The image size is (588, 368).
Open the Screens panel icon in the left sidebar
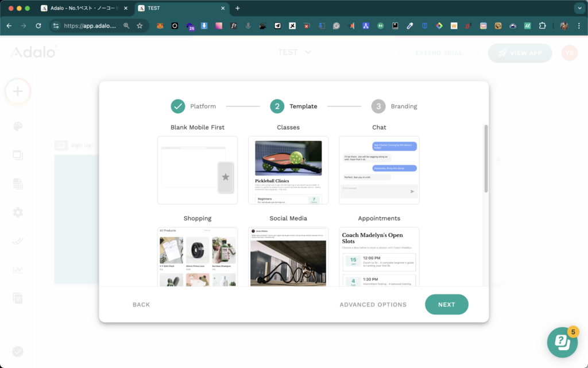click(x=18, y=155)
